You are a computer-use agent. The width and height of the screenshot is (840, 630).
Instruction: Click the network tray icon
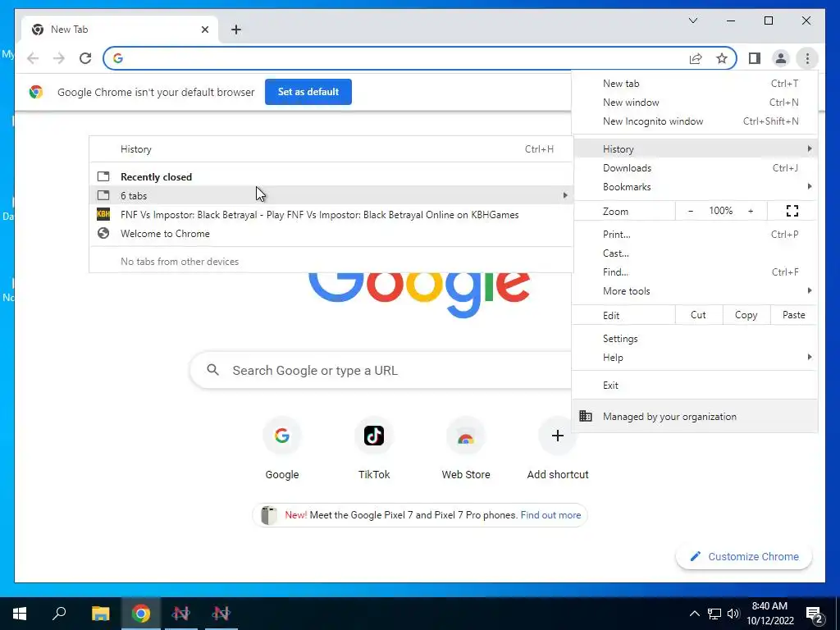(714, 614)
